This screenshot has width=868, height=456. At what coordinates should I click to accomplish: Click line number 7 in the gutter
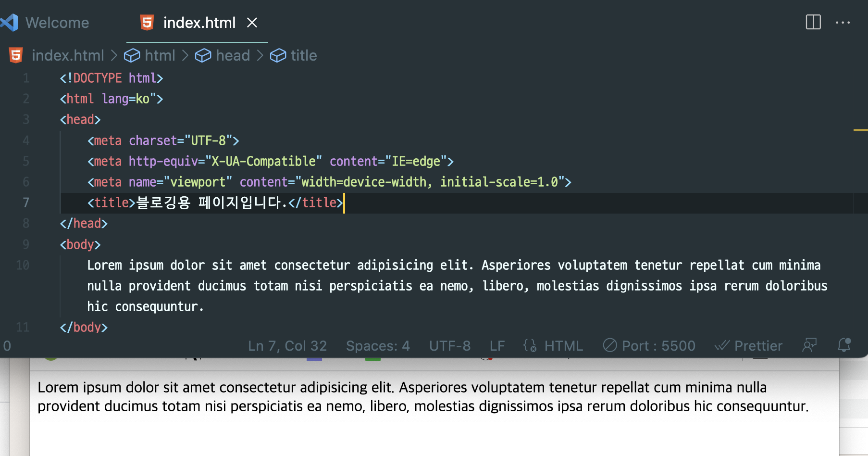(x=26, y=203)
